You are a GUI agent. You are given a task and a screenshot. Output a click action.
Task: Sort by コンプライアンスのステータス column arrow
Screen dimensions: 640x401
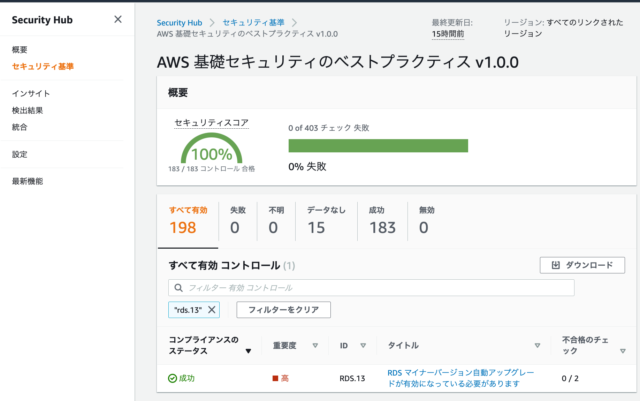248,351
